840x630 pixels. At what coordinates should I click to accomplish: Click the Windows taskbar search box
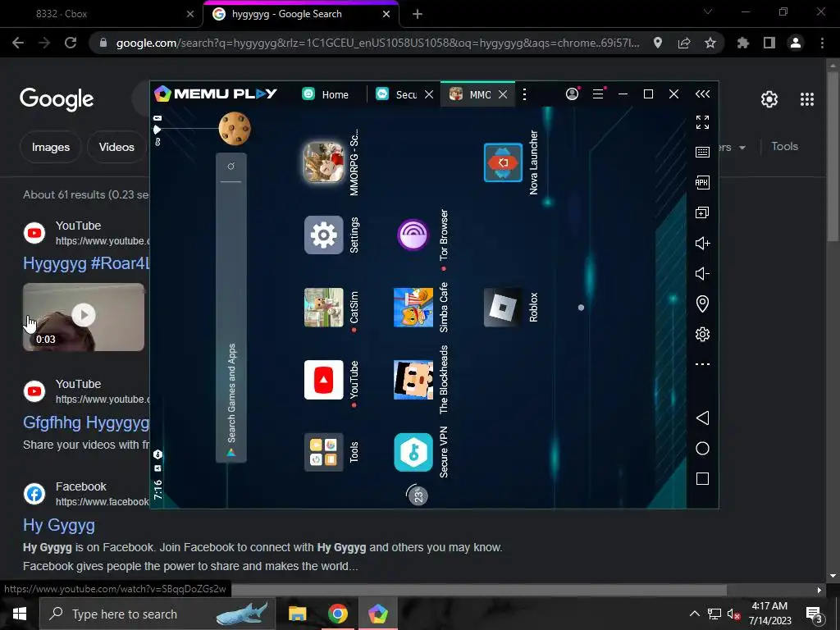click(157, 614)
